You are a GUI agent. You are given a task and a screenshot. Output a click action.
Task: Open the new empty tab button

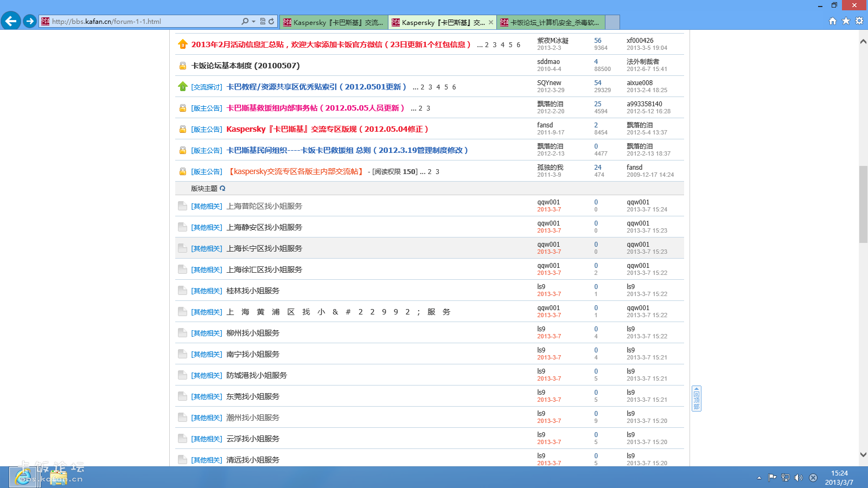point(612,22)
